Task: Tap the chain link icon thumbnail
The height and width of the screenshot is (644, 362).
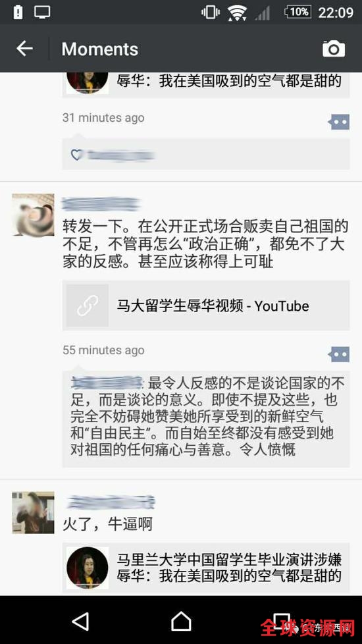Action: 88,306
